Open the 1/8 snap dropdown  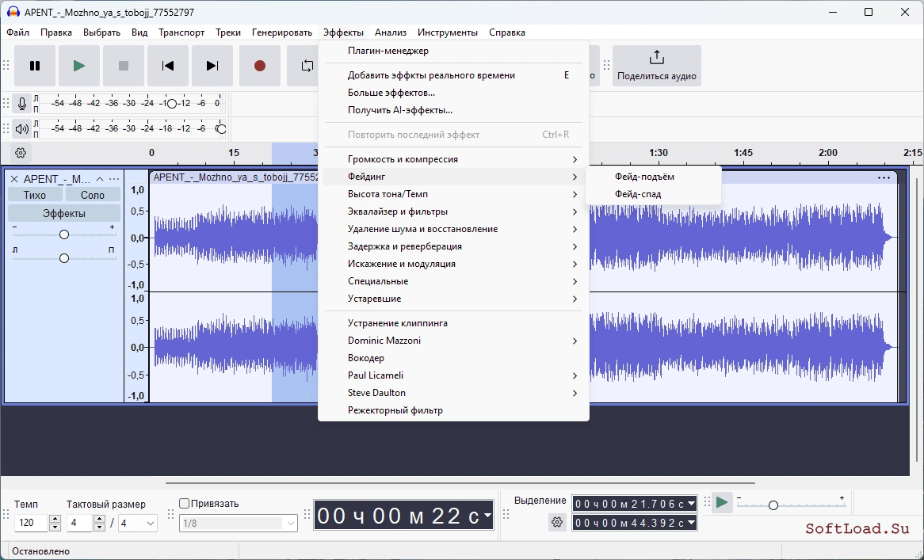pyautogui.click(x=238, y=523)
